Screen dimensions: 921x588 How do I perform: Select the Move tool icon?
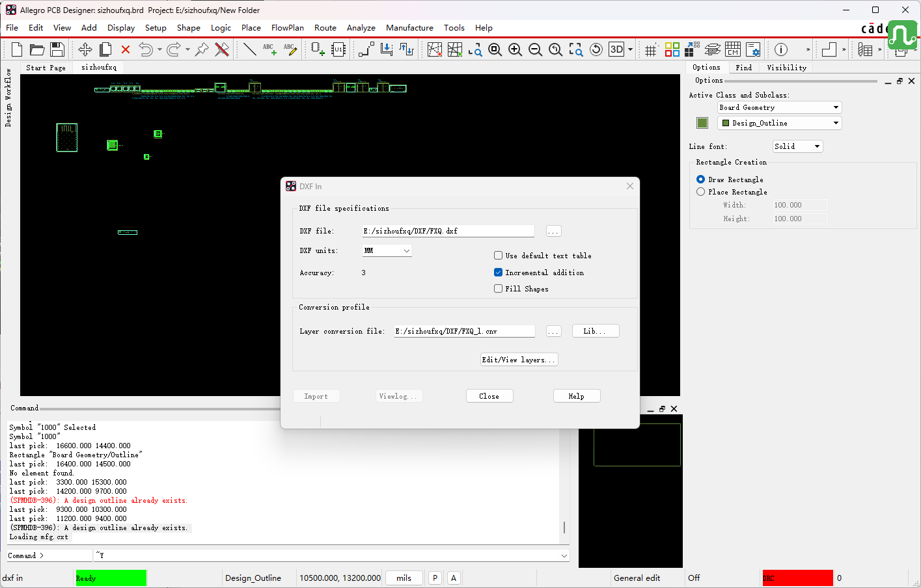click(85, 49)
